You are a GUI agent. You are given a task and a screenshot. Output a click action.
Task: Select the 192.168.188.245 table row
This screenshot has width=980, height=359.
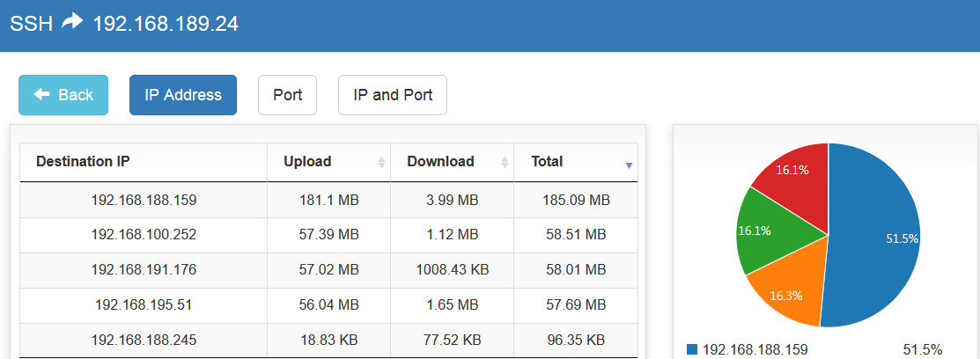tap(144, 340)
